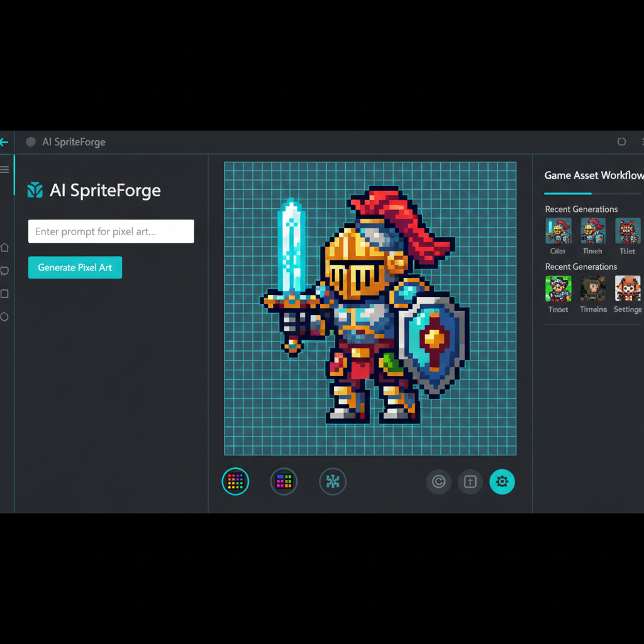Open the color palette grid tool
The image size is (644, 644).
(284, 481)
